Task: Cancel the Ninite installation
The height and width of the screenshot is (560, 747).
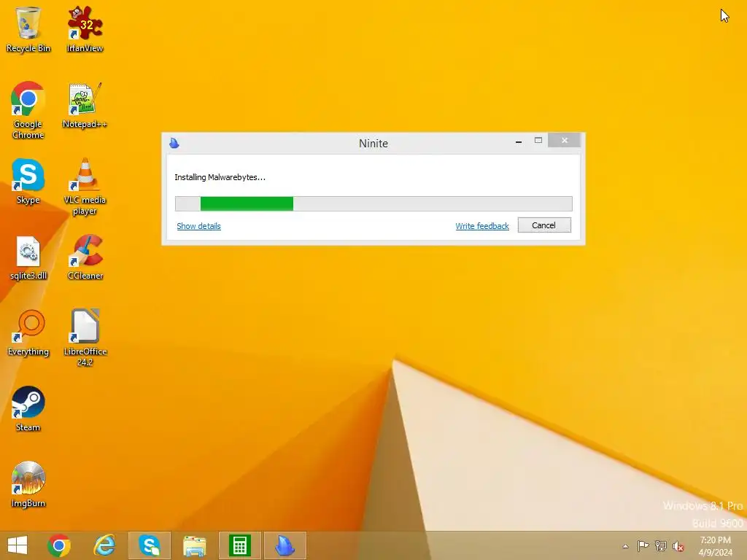Action: [544, 225]
